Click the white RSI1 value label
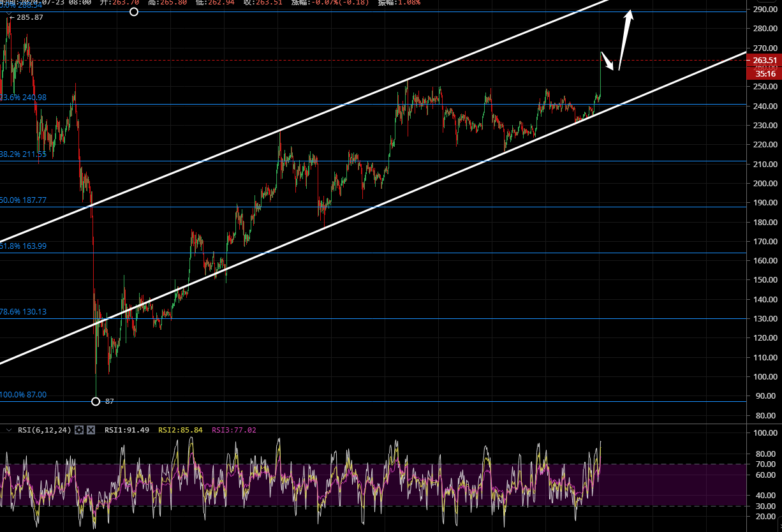Image resolution: width=782 pixels, height=532 pixels. [127, 430]
